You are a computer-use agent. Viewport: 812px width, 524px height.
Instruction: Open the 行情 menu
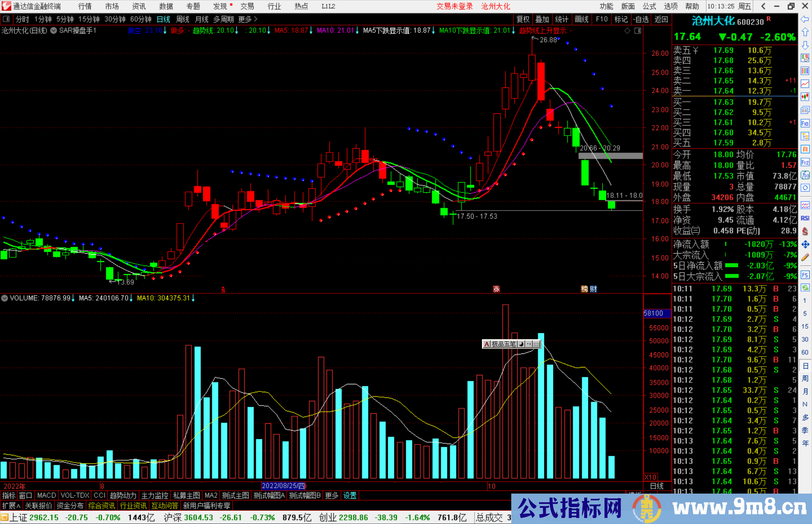tap(85, 6)
